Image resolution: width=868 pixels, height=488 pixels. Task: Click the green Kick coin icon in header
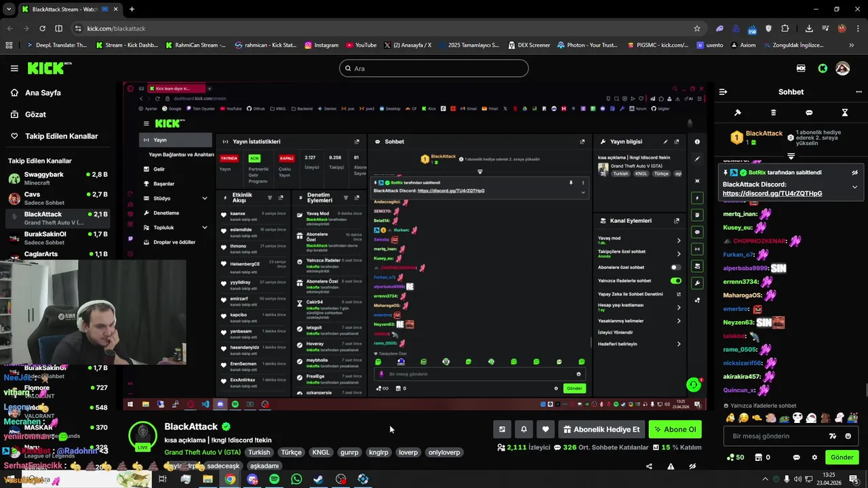coord(823,68)
